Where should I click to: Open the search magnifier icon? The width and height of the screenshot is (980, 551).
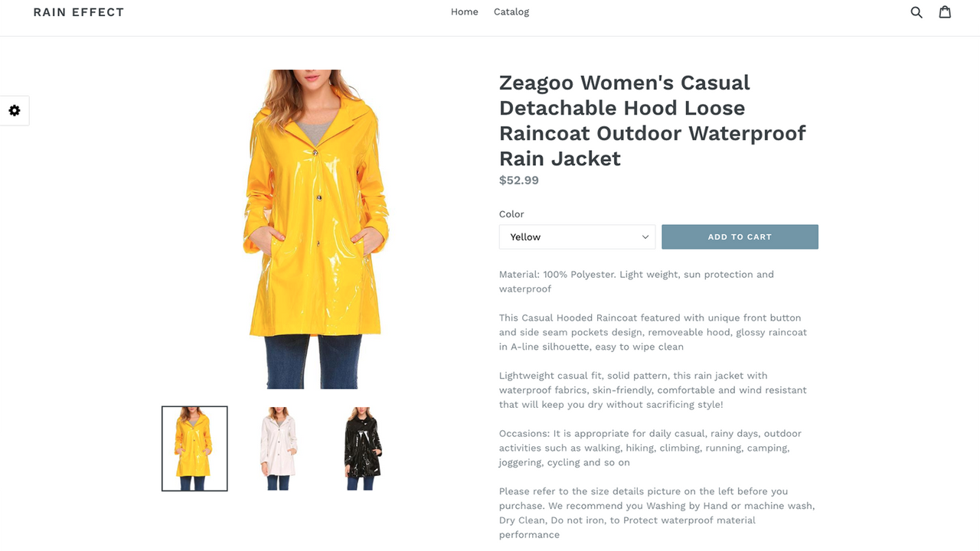click(x=916, y=12)
